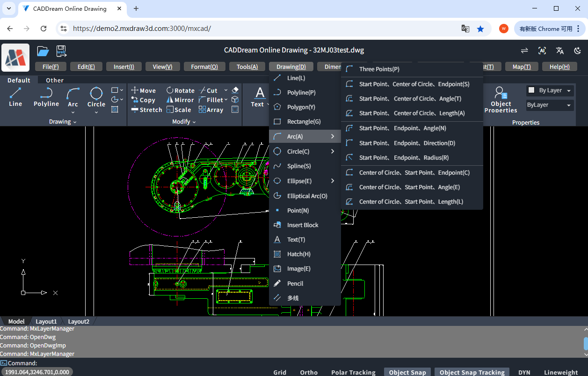Image resolution: width=588 pixels, height=376 pixels.
Task: Open the Fillet tool dropdown arrow
Action: click(226, 100)
